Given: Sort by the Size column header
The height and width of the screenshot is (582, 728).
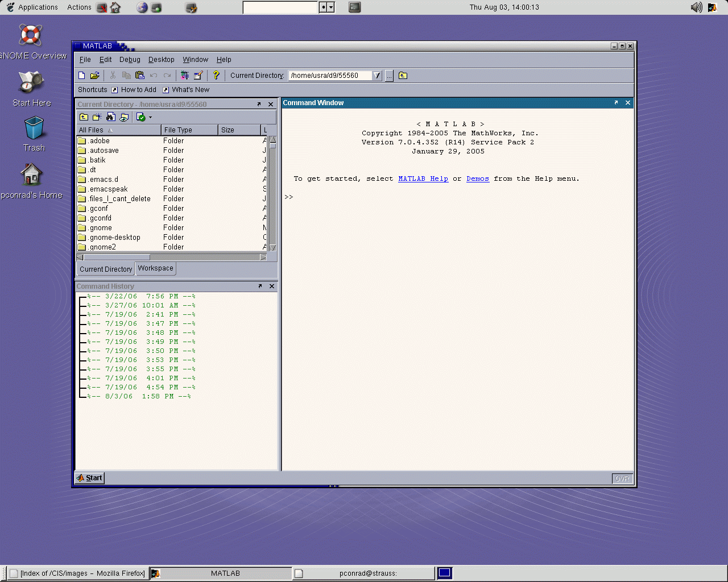Looking at the screenshot, I should [239, 130].
